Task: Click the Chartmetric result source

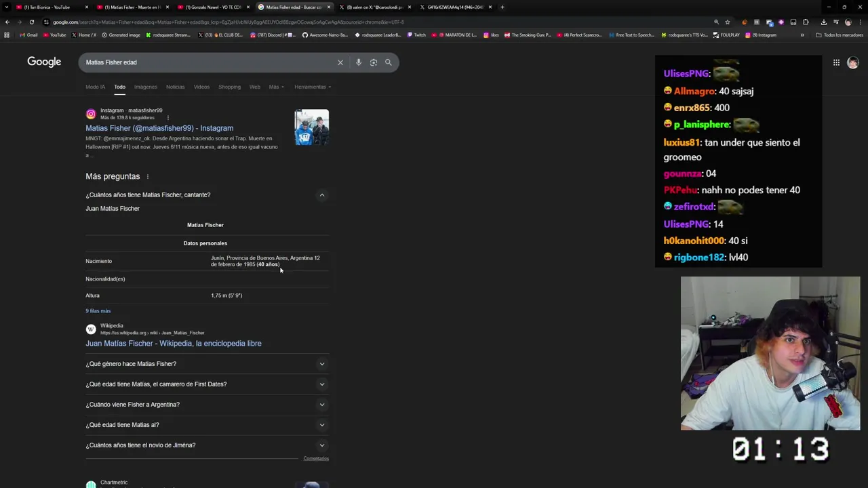Action: 114,483
